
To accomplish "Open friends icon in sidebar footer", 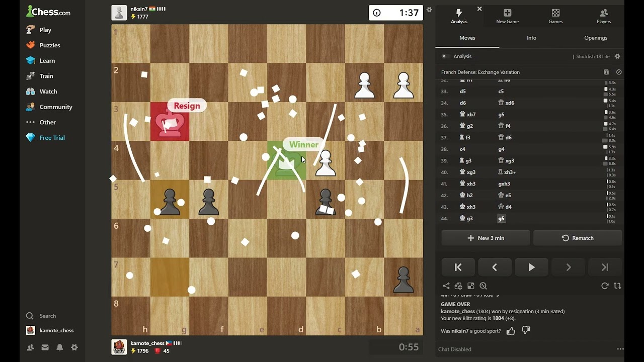I will pyautogui.click(x=30, y=347).
